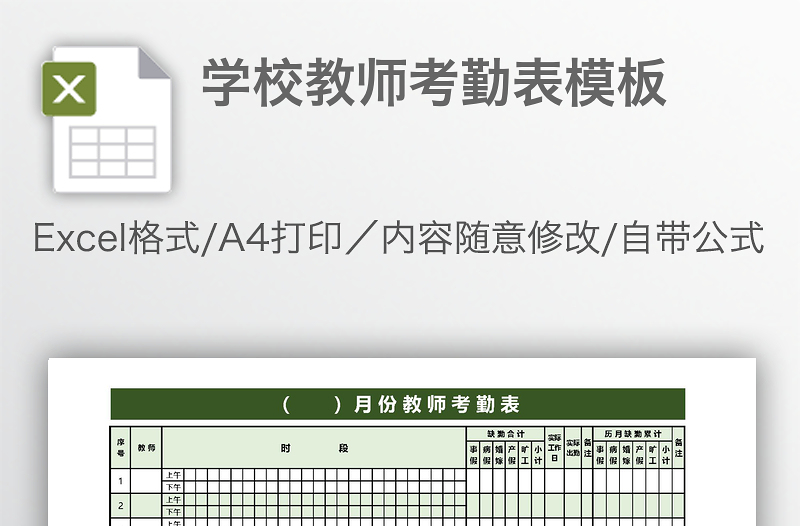800x526 pixels.
Task: Click the title 学校教师考勤表模板
Action: [x=434, y=83]
